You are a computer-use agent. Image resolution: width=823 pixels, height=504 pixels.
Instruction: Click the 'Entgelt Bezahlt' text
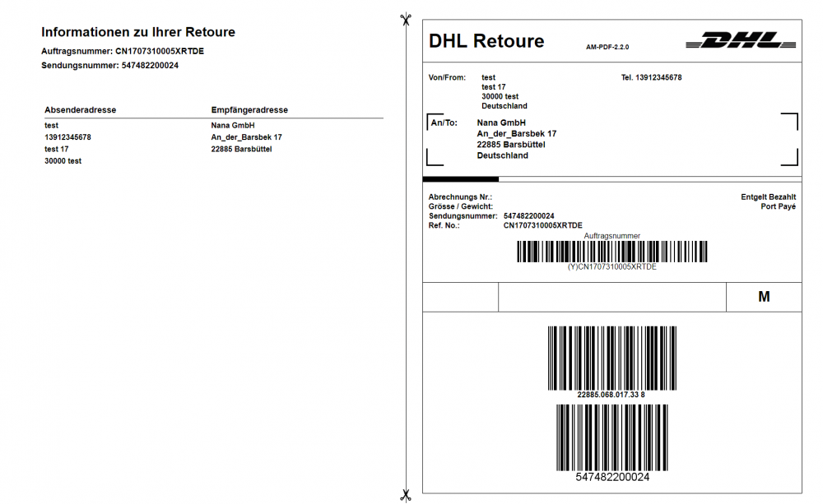click(x=768, y=197)
